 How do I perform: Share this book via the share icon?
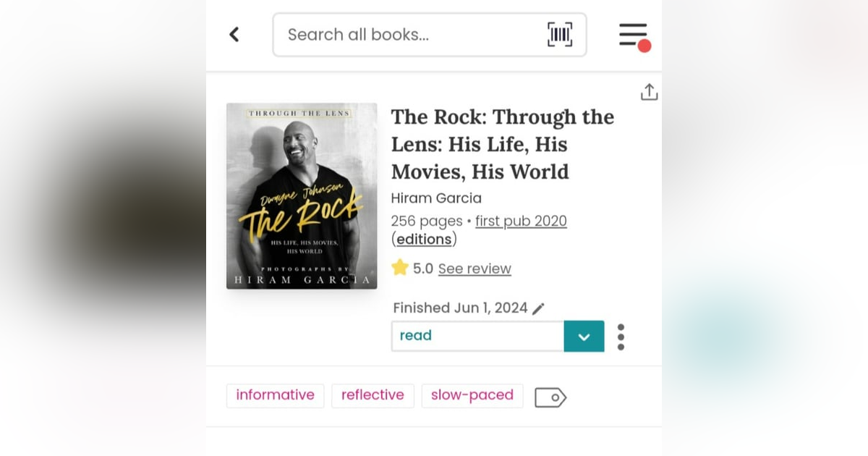[649, 92]
